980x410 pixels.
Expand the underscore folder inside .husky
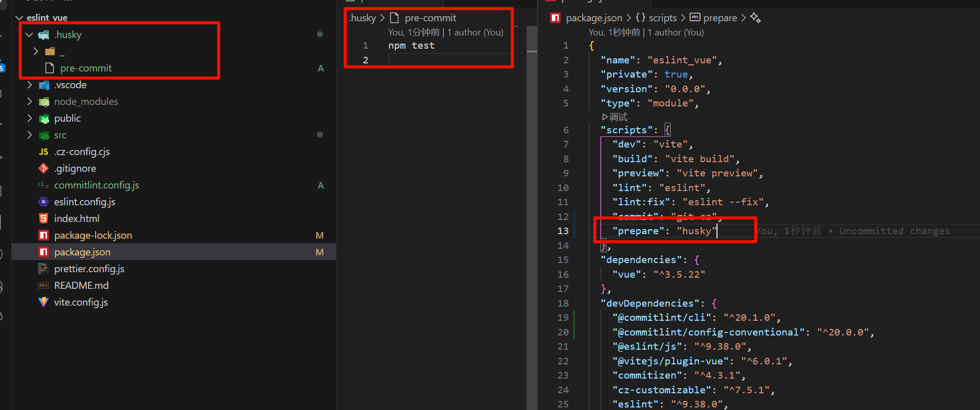[35, 52]
